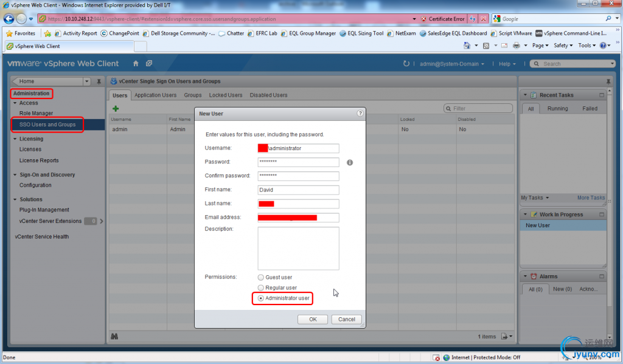Collapse the Access section
Viewport: 623px width, 364px height.
[15, 103]
